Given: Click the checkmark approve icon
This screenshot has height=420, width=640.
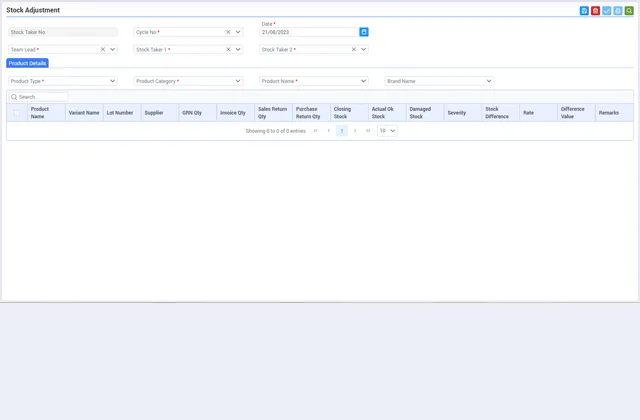Looking at the screenshot, I should tap(606, 11).
